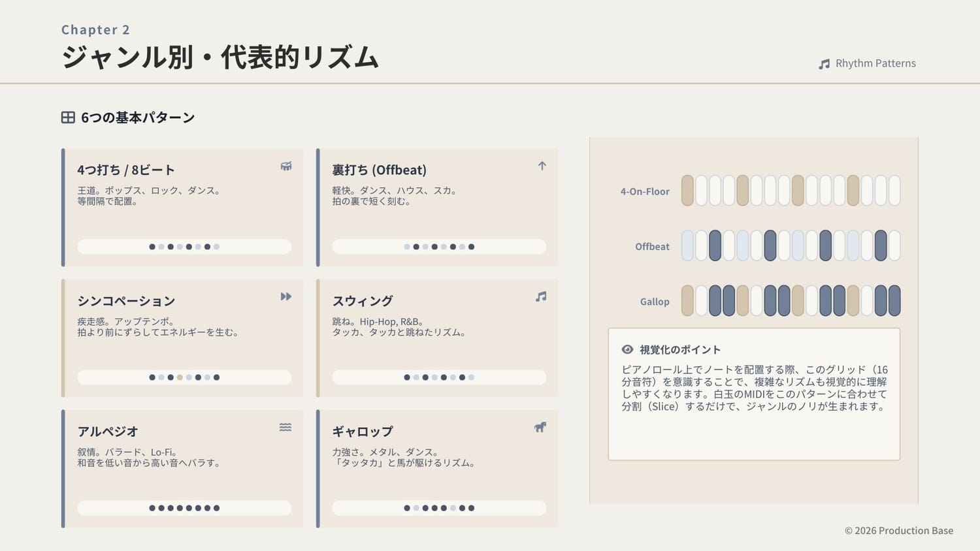
Task: Click the dot pattern strip in スウィング card
Action: click(x=439, y=377)
